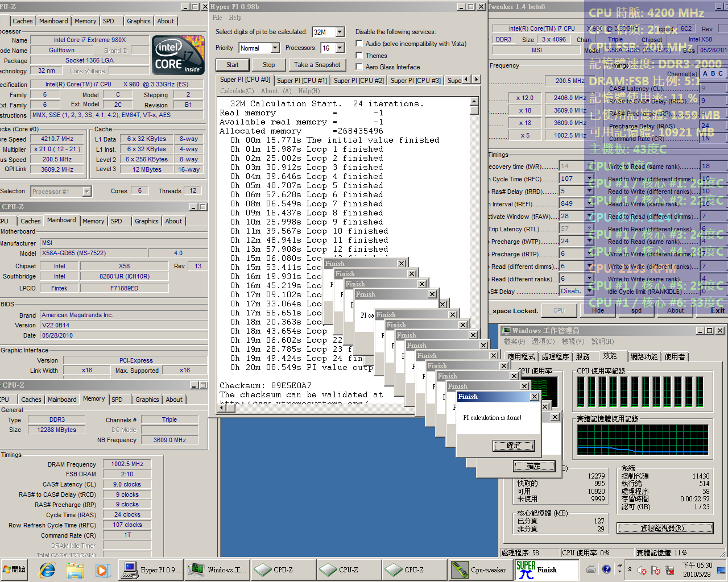Expand the Activate Window (tFAW) 28 dropdown
728x582 pixels.
click(x=589, y=216)
